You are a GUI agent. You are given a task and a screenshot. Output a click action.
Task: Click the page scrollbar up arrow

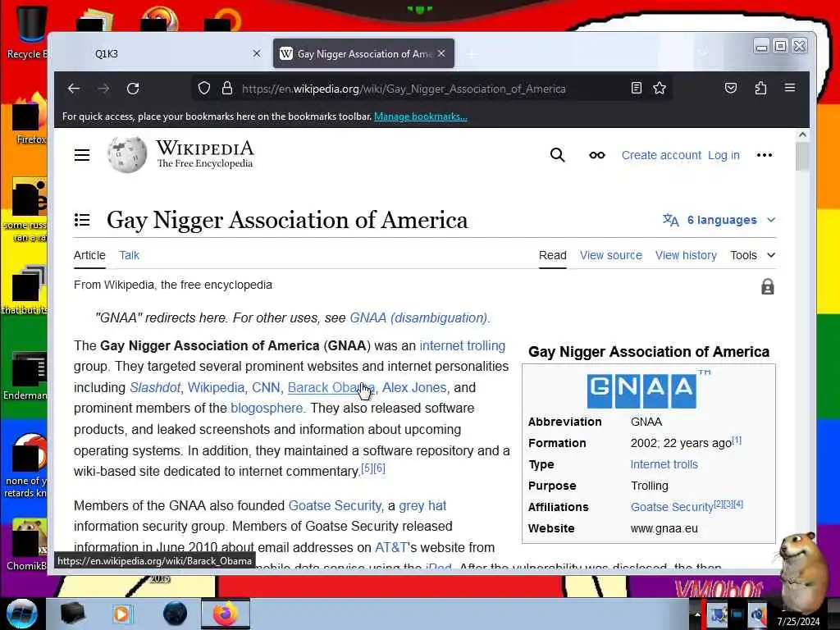[x=802, y=135]
